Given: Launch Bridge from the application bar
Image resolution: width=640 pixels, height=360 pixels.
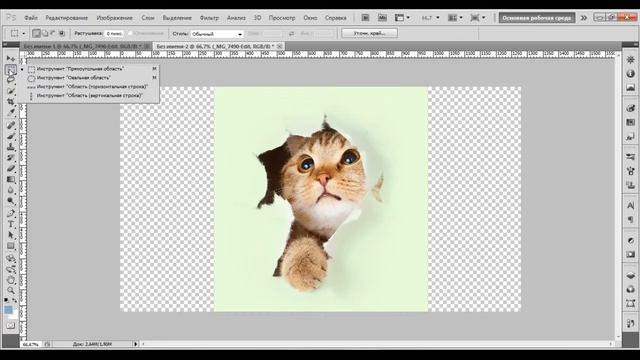Looking at the screenshot, I should coord(365,18).
